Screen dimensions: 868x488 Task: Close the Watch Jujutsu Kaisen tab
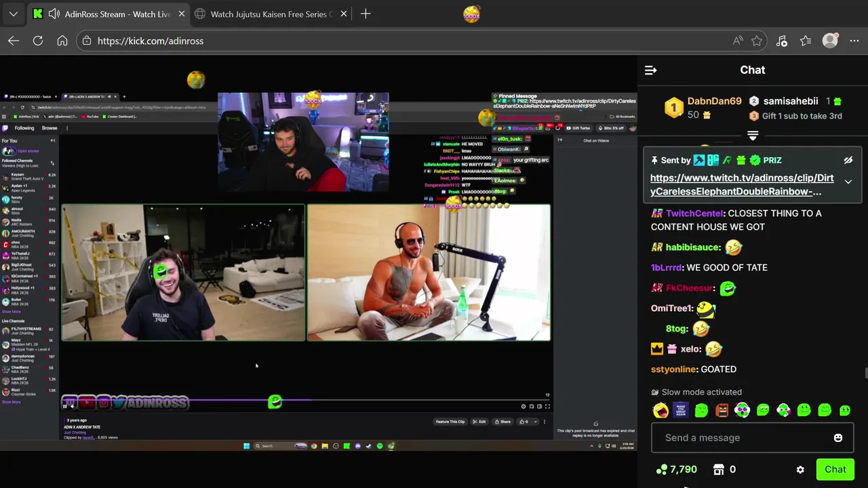point(344,14)
